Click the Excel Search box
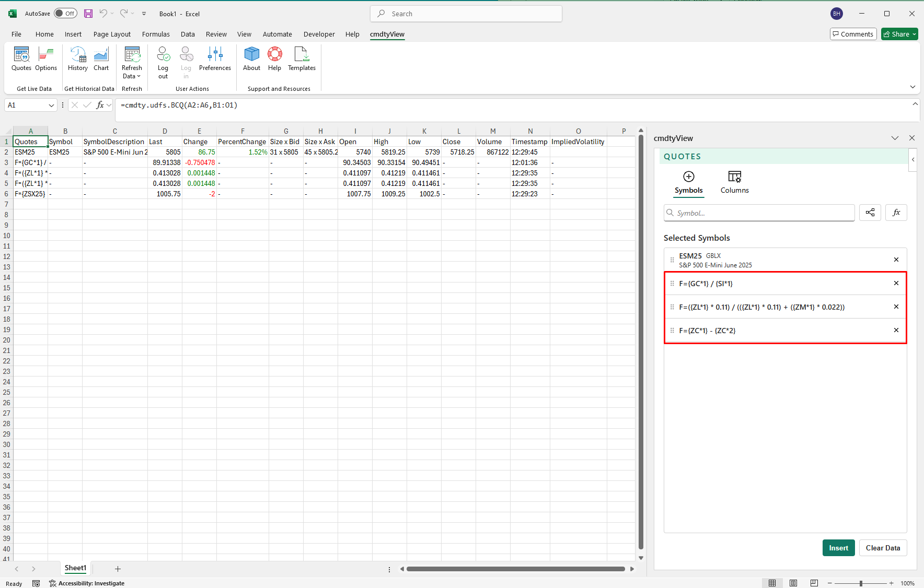Screen dimensions: 924x588 (x=466, y=14)
